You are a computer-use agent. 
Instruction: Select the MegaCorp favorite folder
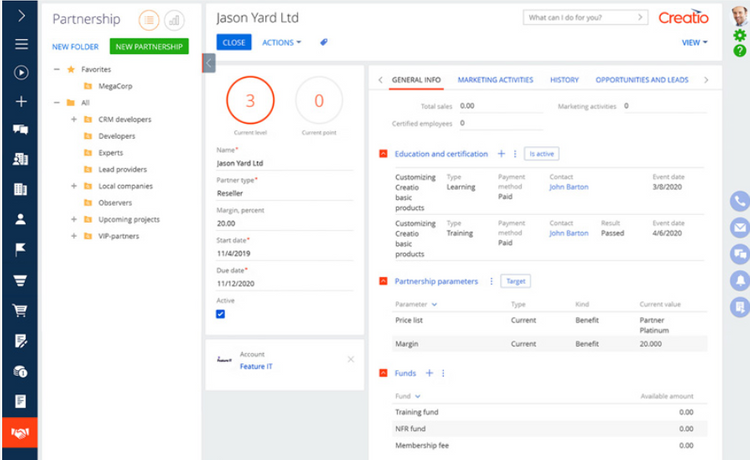[115, 86]
